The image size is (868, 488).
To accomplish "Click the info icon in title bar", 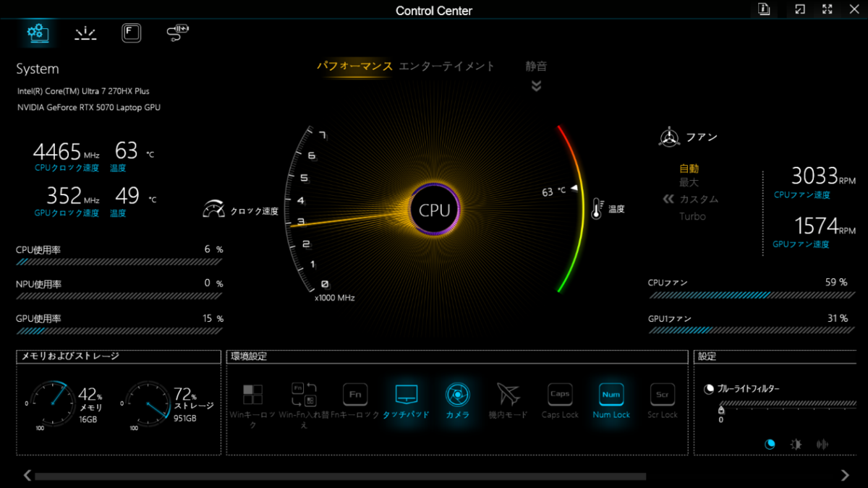I will tap(764, 9).
